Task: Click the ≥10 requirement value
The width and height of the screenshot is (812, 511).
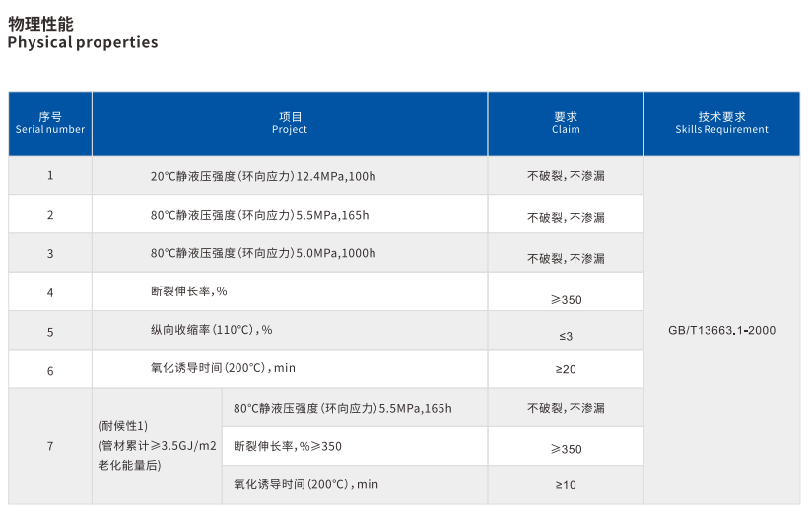Action: click(x=566, y=485)
